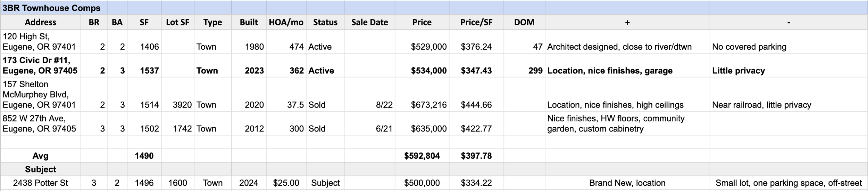Click the Sale Date header cell
This screenshot has width=868, height=191.
click(369, 22)
